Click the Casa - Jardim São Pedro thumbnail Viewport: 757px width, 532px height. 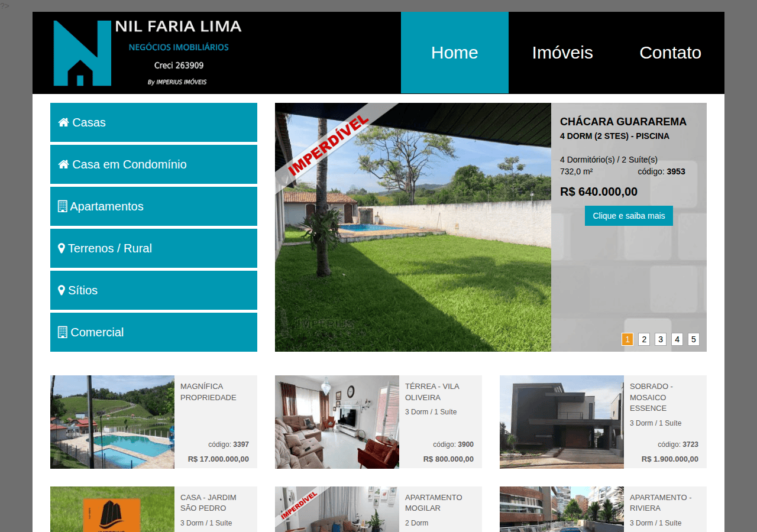point(112,509)
